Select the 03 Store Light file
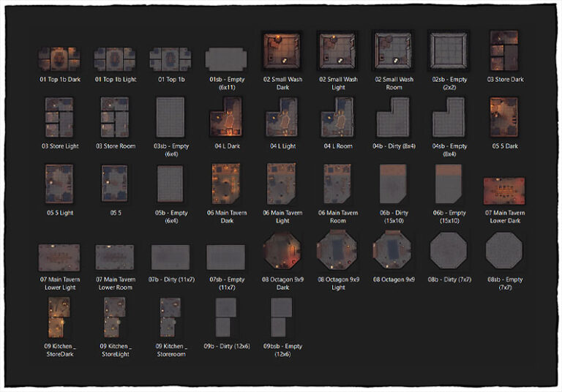 point(59,118)
